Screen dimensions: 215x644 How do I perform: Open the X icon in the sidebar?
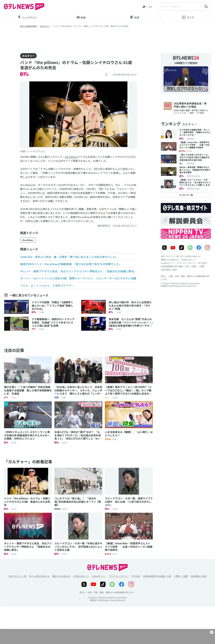click(164, 247)
